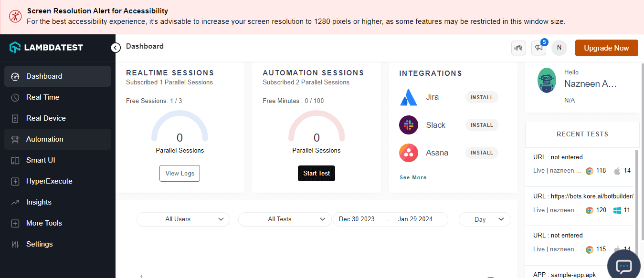The image size is (644, 278).
Task: Open See More integrations link
Action: point(412,177)
